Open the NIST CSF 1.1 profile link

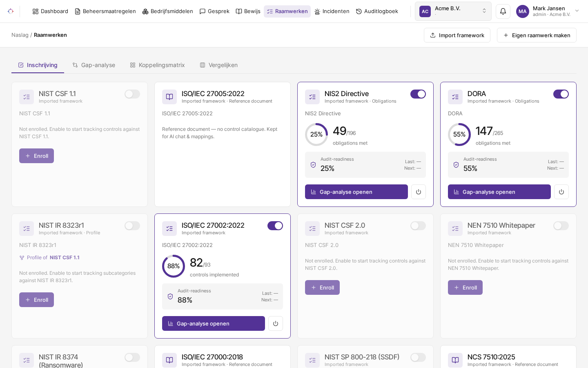[65, 258]
